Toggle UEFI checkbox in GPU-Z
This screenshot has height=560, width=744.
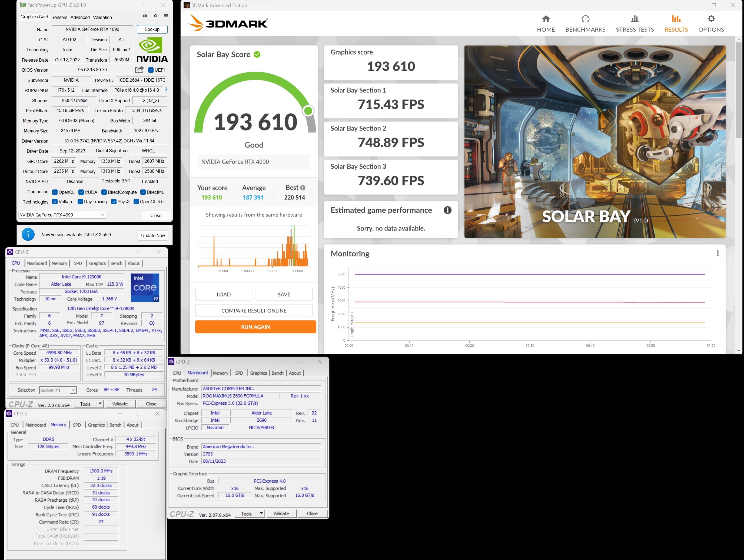151,70
